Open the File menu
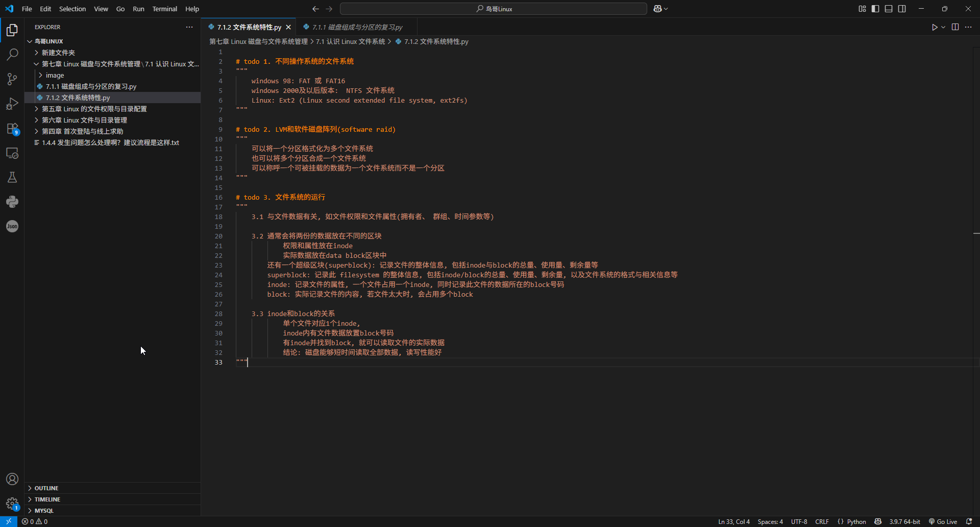This screenshot has width=980, height=527. (27, 9)
